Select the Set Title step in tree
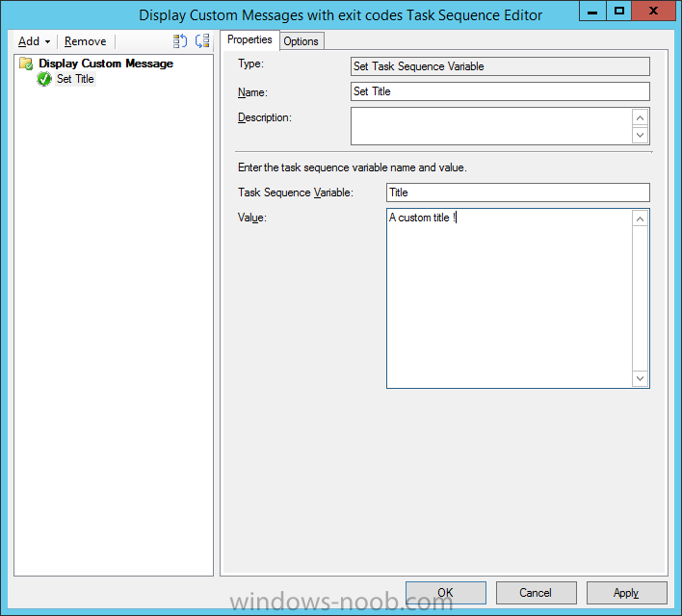The height and width of the screenshot is (616, 682). (x=75, y=79)
